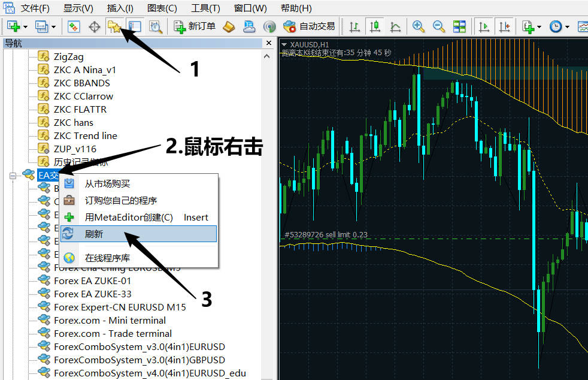588x380 pixels.
Task: Open MetaEditor via yellow book icon
Action: 229,26
